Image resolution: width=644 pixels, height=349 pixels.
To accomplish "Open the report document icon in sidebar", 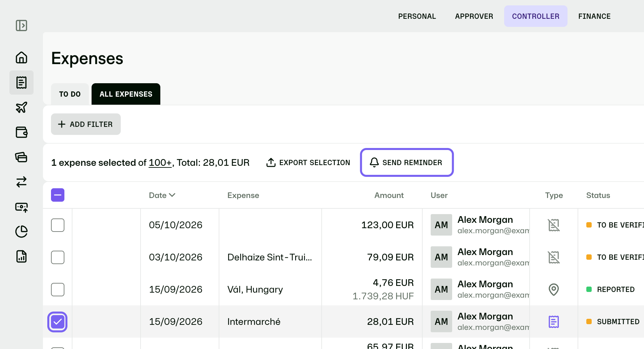I will (21, 256).
